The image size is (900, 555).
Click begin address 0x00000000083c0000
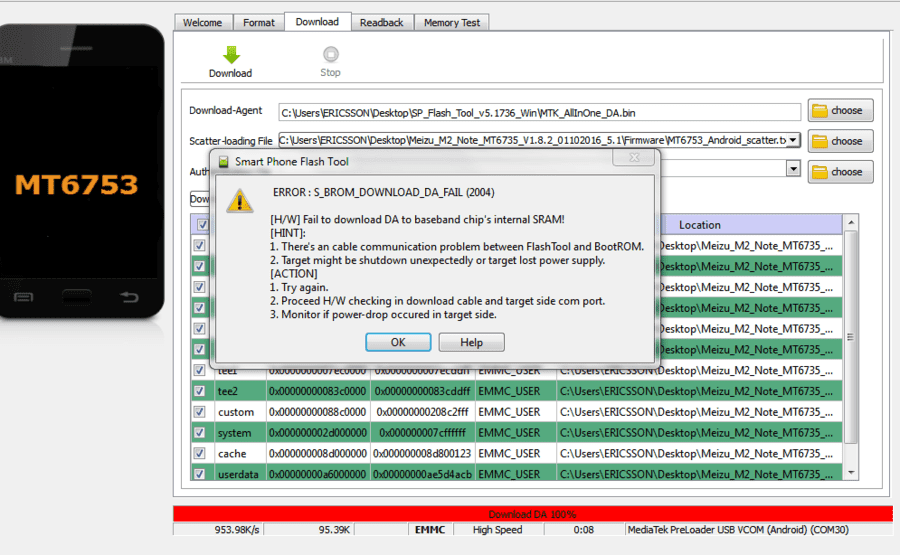[317, 391]
